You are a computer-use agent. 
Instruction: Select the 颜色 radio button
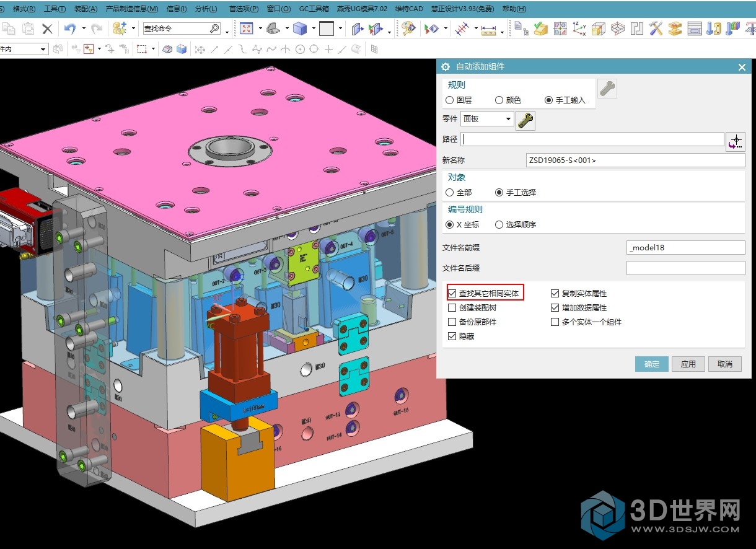[x=499, y=100]
